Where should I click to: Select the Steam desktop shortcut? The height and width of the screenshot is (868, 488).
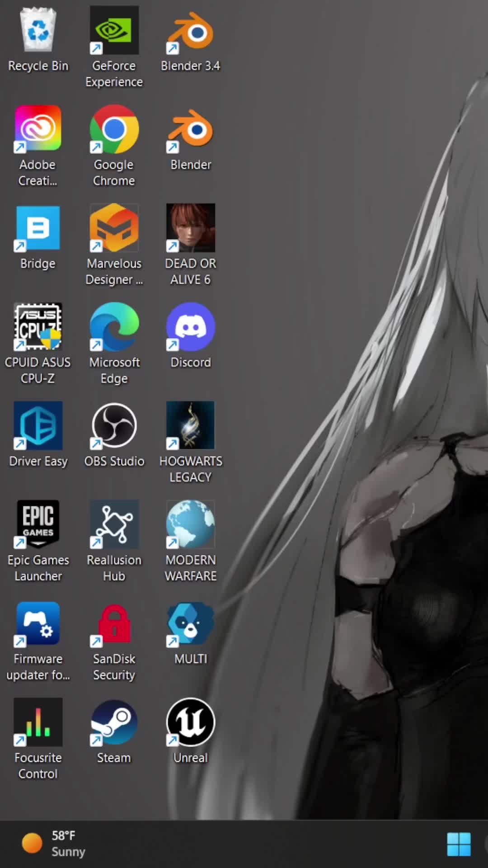114,722
